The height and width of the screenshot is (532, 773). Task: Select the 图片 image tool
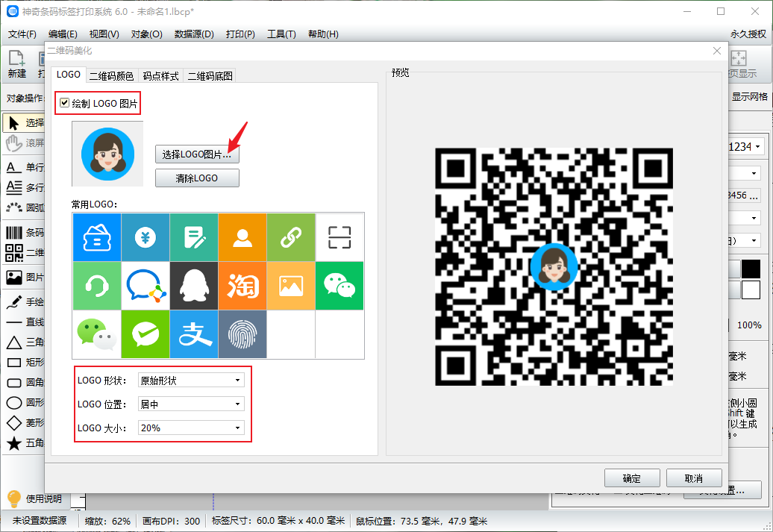pos(25,277)
